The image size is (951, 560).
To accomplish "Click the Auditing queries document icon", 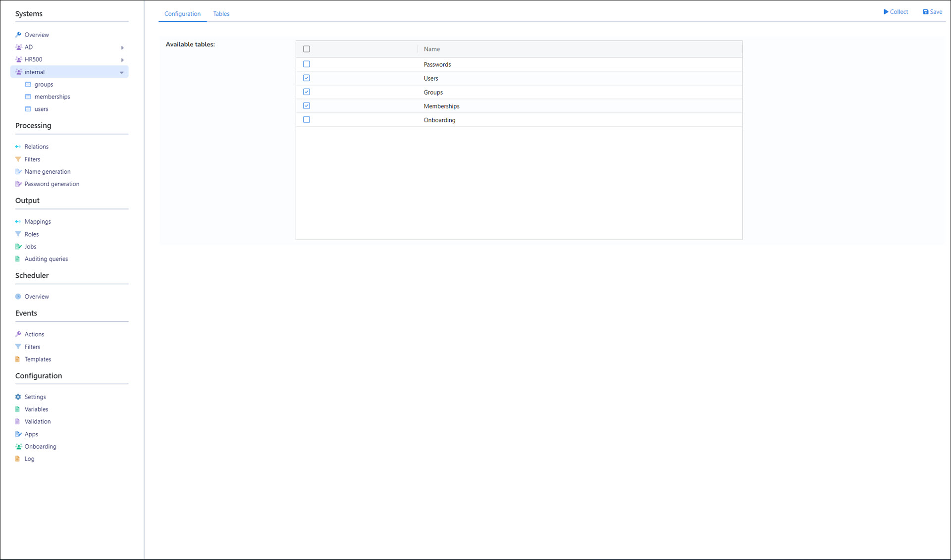I will 18,259.
